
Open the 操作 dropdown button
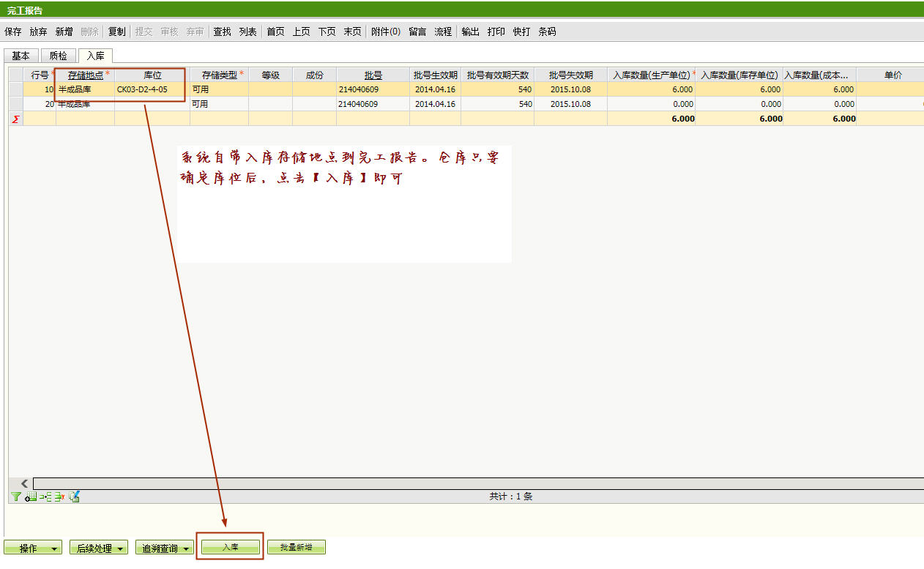[x=33, y=548]
